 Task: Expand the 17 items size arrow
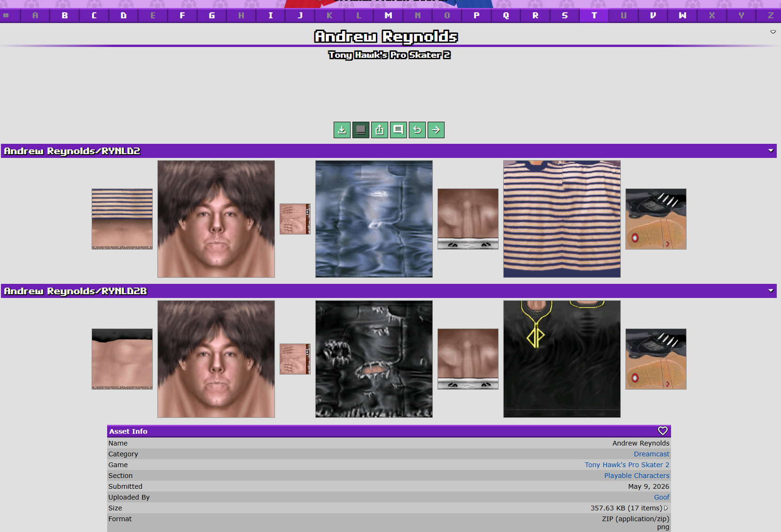coord(666,508)
